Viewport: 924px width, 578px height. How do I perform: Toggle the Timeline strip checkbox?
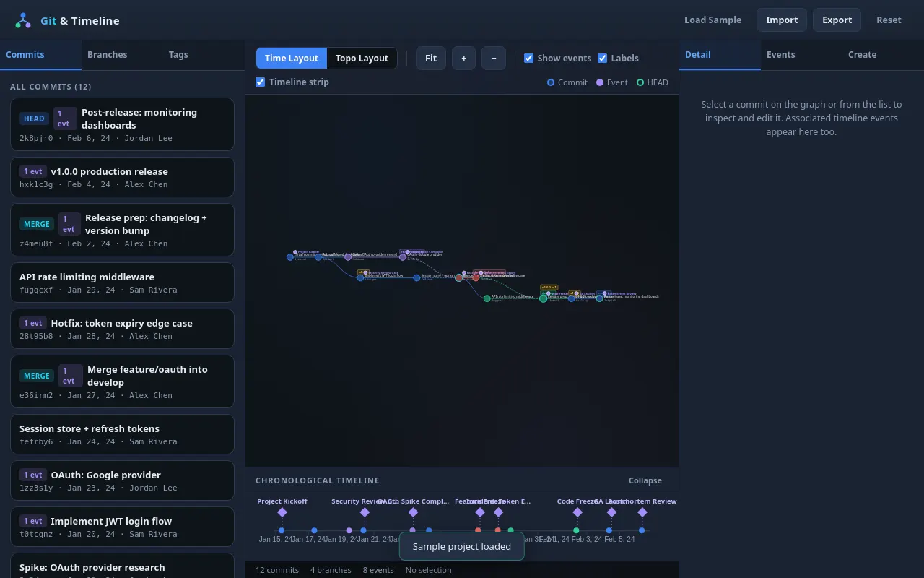point(261,82)
